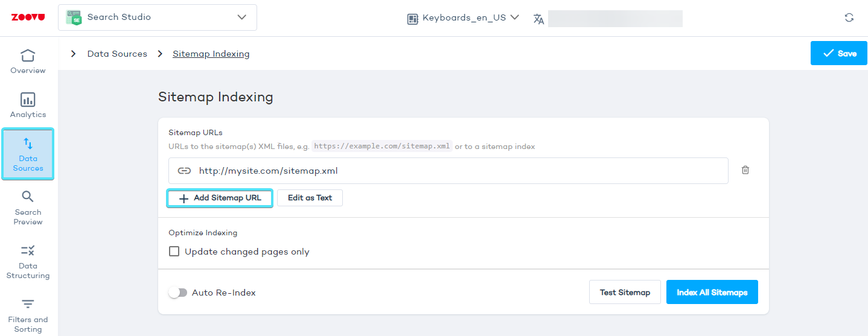868x336 pixels.
Task: Click the Zoovu logo
Action: [28, 17]
